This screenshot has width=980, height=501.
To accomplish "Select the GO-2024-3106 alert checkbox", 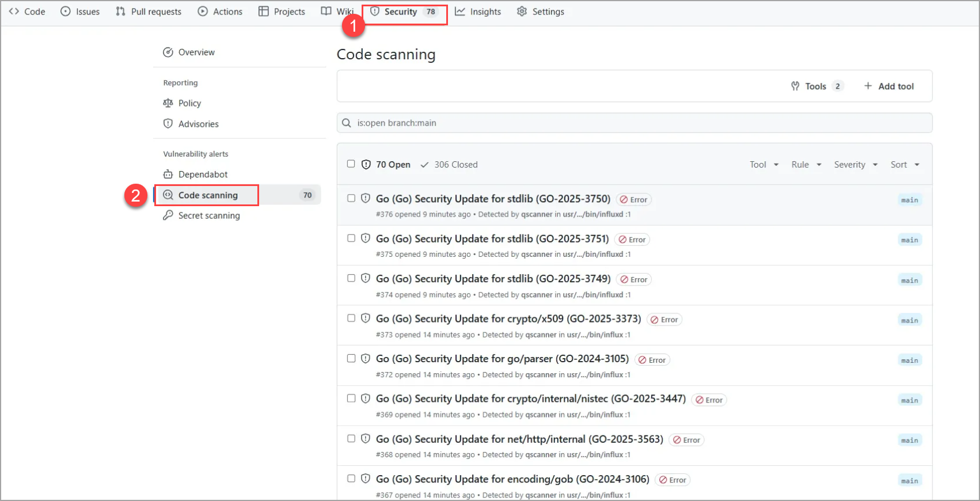I will click(351, 478).
